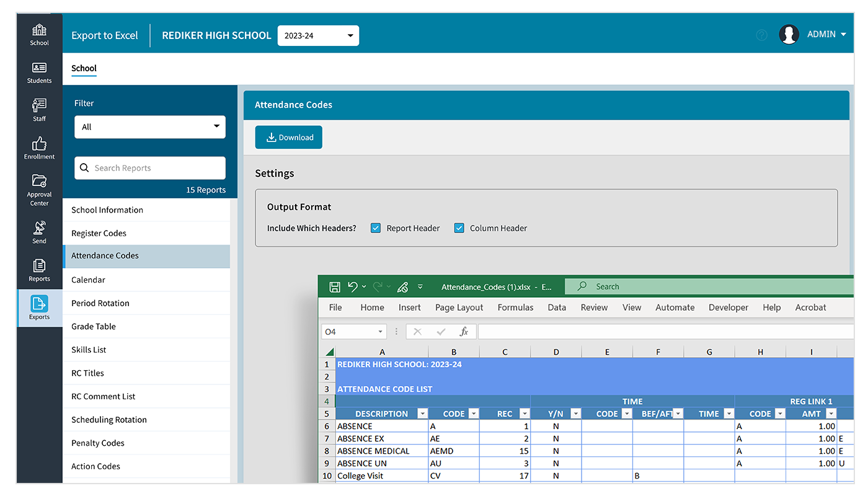Open the filter arrow on the DESCRIPTION column

[x=422, y=413]
